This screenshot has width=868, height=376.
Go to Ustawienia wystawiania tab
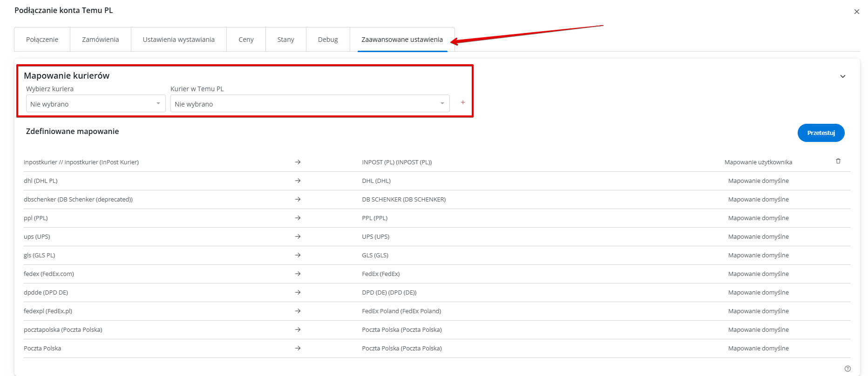(x=178, y=40)
